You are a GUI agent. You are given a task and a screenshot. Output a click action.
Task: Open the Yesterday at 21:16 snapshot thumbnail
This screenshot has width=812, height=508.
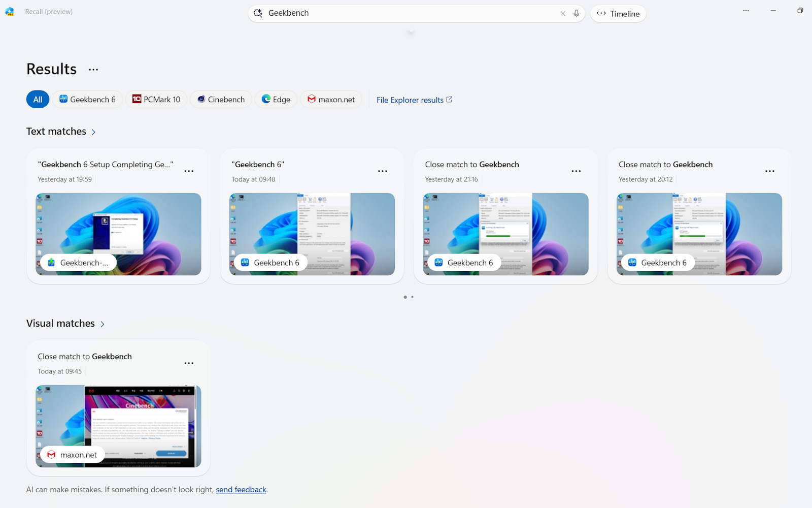(x=505, y=234)
